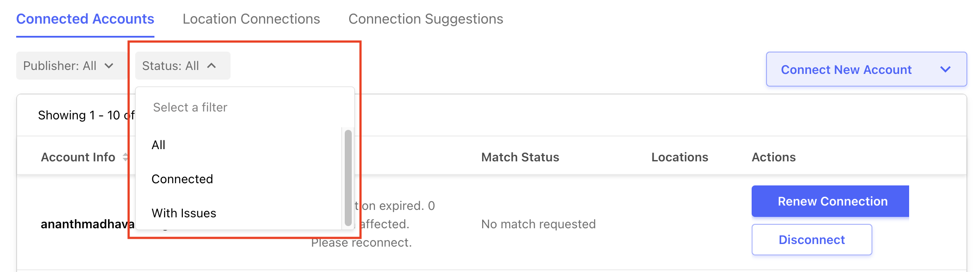Click the Match Status column header
This screenshot has width=980, height=272.
pos(520,157)
